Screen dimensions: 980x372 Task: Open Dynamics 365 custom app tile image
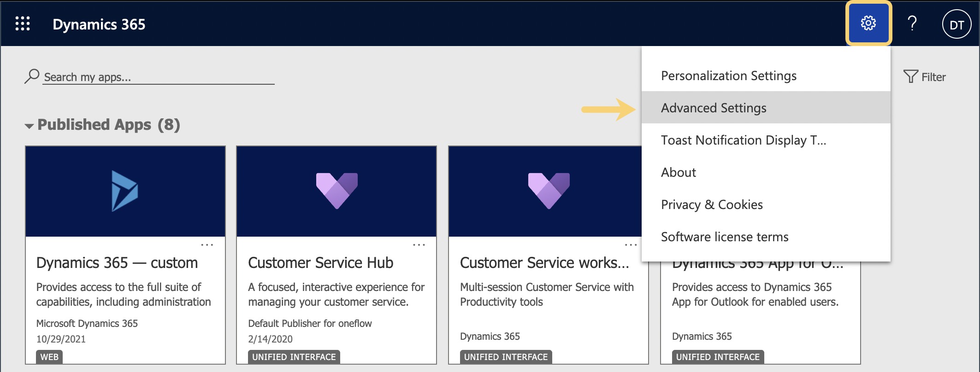click(125, 191)
